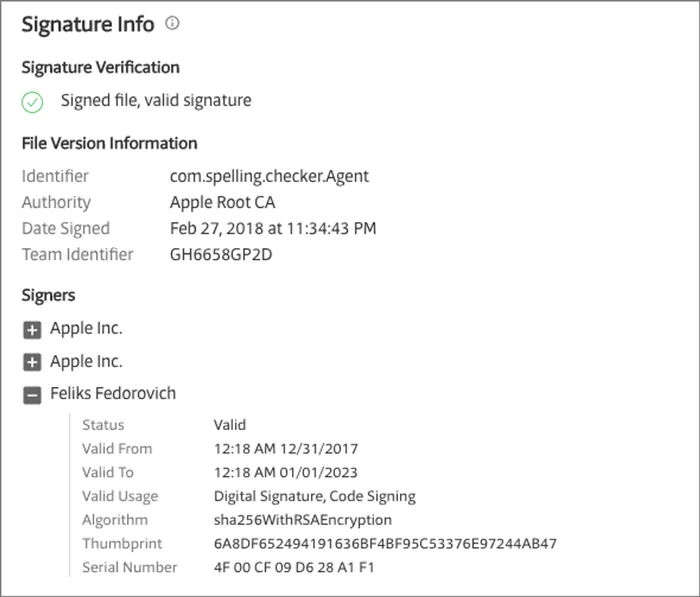Click the "Signed file, valid signature" text

(x=156, y=100)
